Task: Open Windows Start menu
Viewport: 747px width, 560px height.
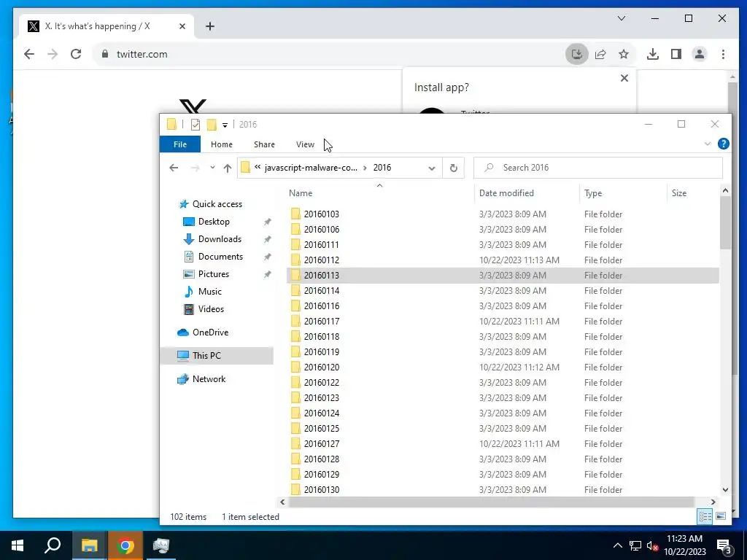Action: tap(18, 545)
